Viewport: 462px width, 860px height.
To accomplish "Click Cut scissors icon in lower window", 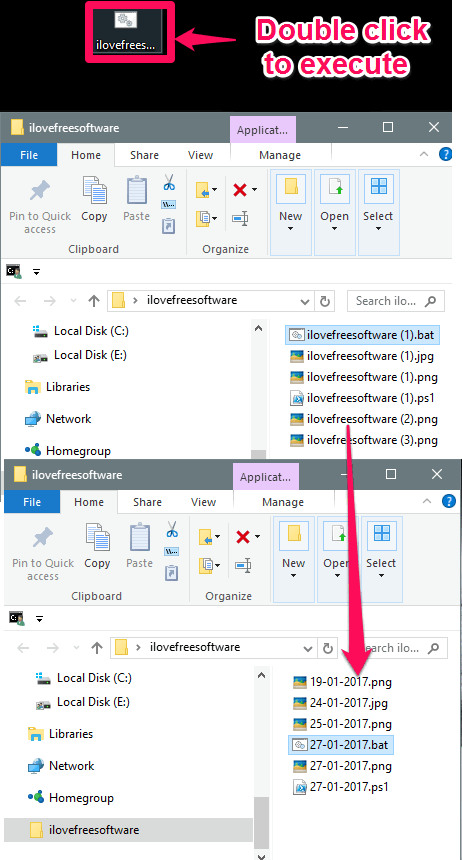I will [172, 529].
